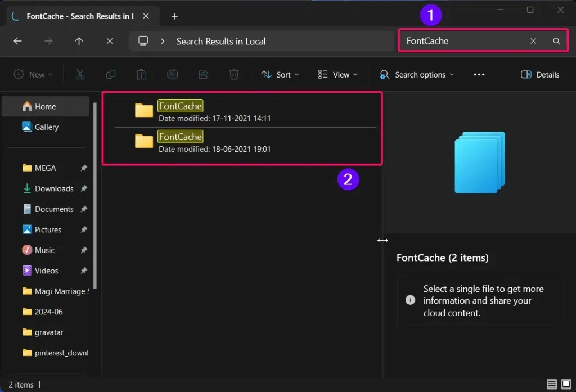Open the gravatar folder in sidebar
The width and height of the screenshot is (576, 392).
(46, 332)
